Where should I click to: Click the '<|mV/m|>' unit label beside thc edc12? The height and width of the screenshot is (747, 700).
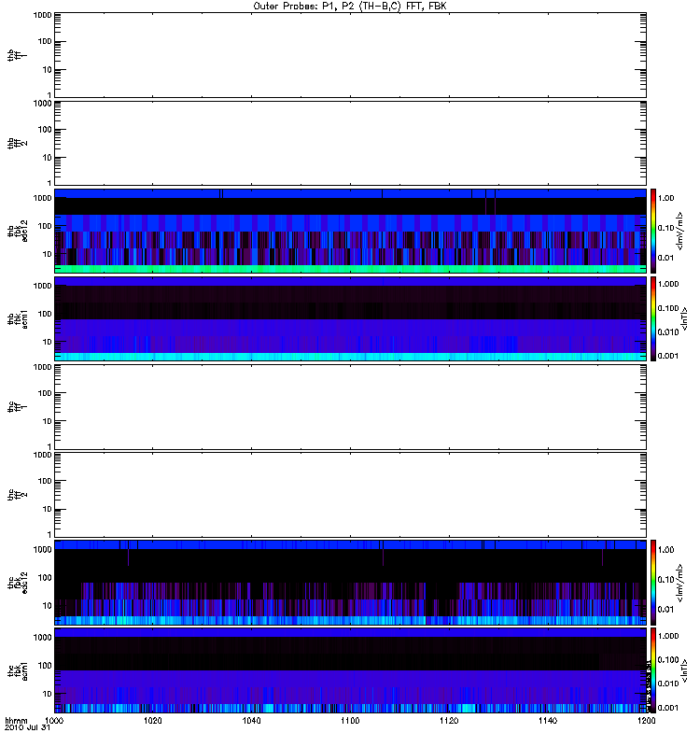[679, 583]
